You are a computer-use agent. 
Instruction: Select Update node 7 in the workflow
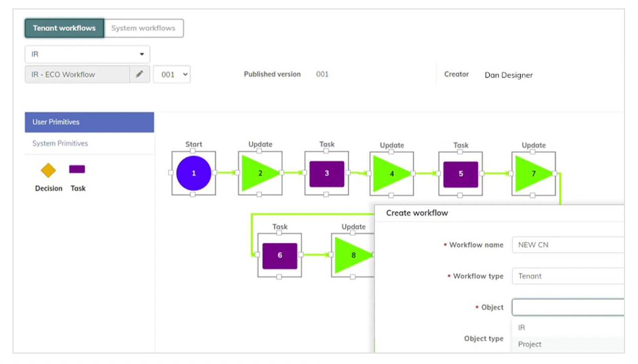coord(533,173)
